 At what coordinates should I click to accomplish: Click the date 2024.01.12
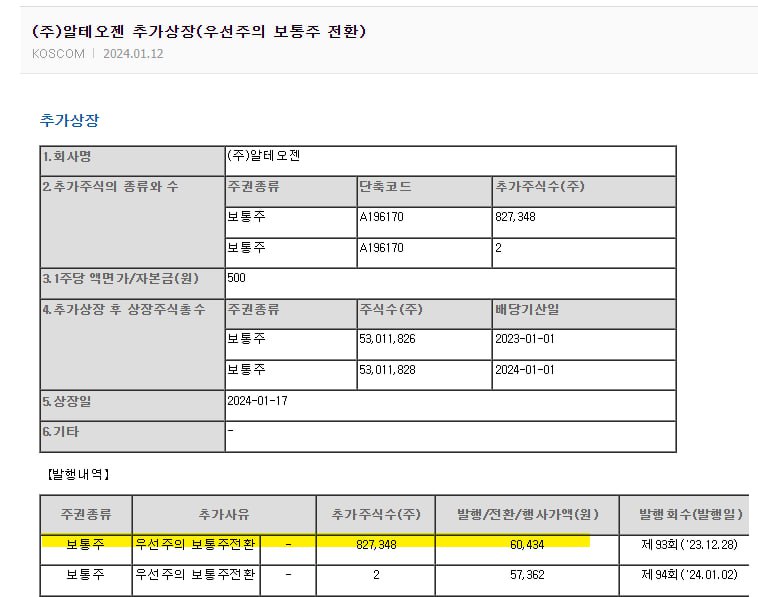133,54
